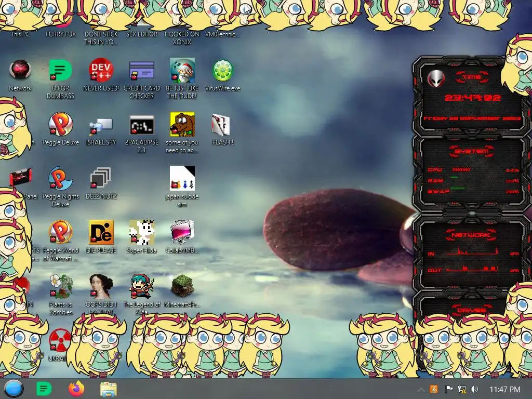Select the ISRAEL SPY icon
532x399 pixels.
101,126
